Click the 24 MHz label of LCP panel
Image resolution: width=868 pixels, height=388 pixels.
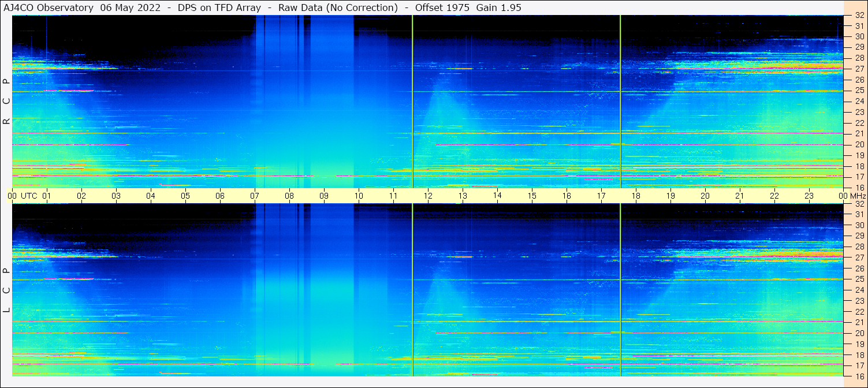tap(859, 290)
